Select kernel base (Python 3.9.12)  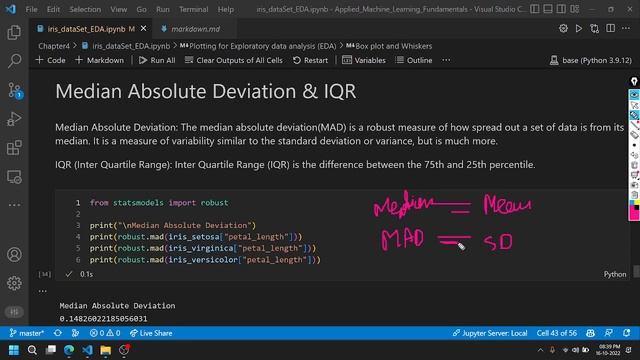[591, 60]
